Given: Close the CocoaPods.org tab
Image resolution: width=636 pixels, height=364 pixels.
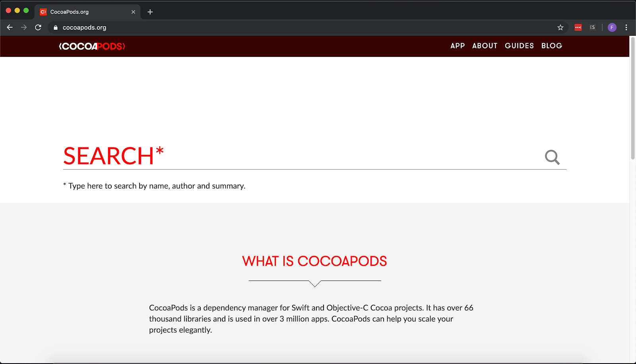Looking at the screenshot, I should click(x=133, y=12).
